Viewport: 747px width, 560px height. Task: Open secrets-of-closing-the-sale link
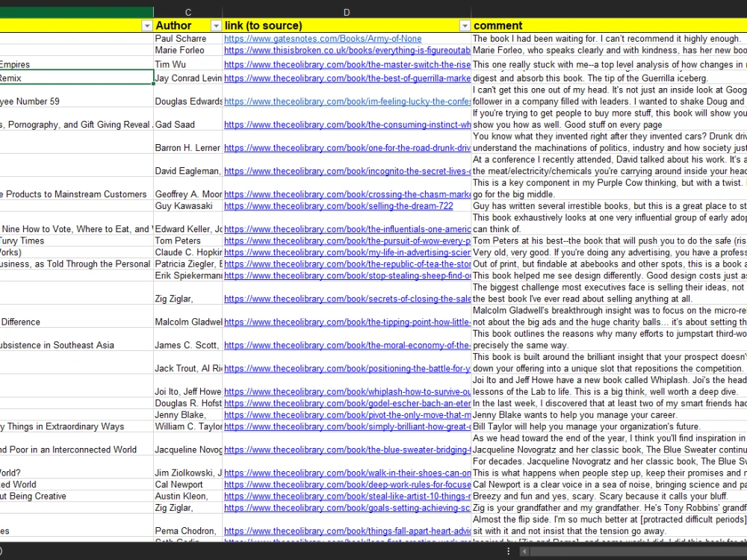347,299
